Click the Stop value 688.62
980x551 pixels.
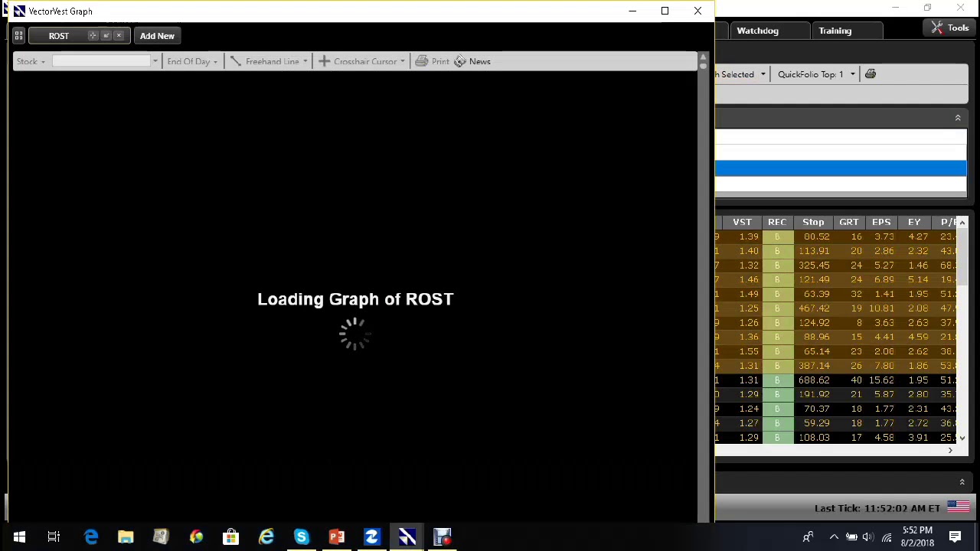[x=813, y=380]
